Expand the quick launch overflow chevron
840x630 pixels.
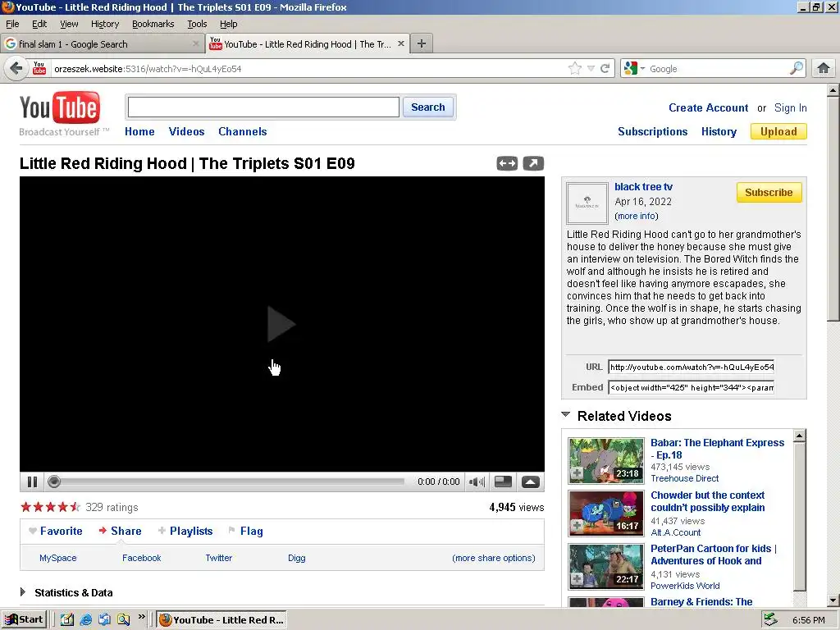(141, 617)
